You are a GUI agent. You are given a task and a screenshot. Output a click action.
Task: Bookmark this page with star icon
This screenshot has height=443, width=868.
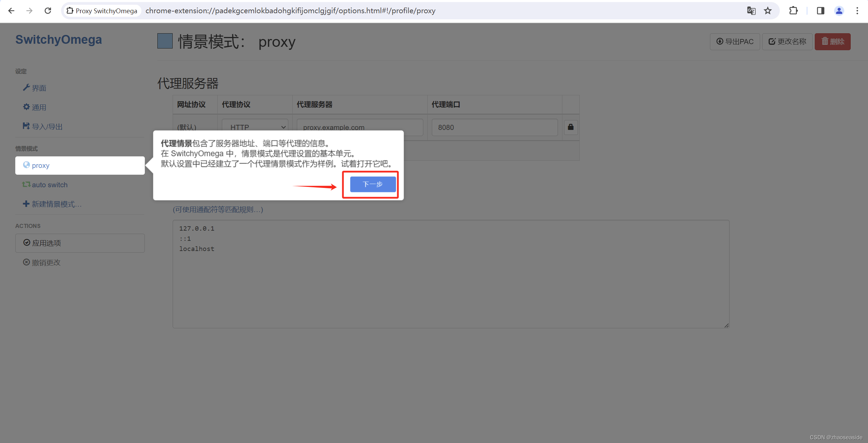coord(768,11)
